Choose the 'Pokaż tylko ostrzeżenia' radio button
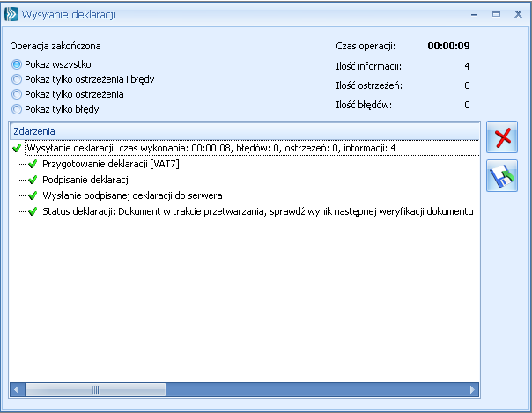This screenshot has width=532, height=413. 68,94
